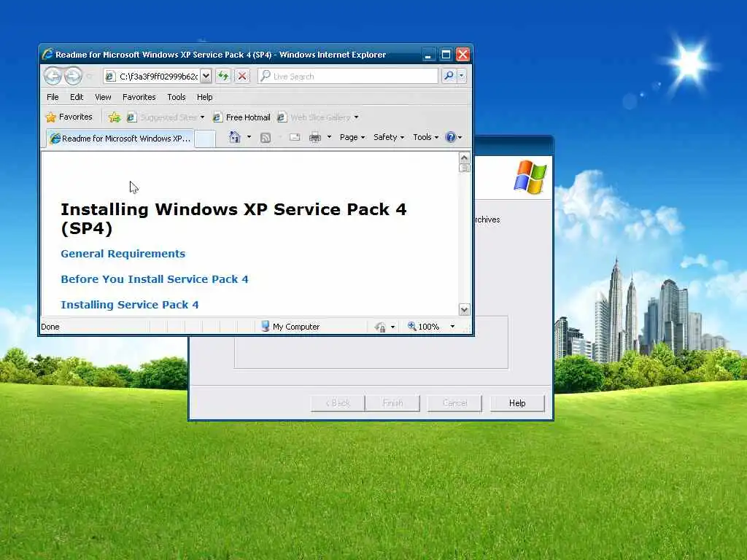747x560 pixels.
Task: Open the File menu
Action: (53, 97)
